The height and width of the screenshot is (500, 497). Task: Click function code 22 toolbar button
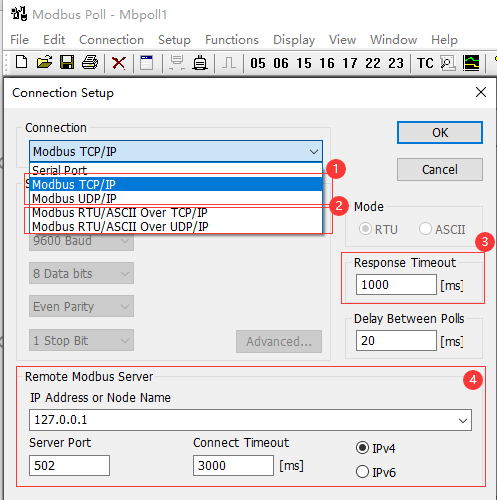pyautogui.click(x=373, y=63)
